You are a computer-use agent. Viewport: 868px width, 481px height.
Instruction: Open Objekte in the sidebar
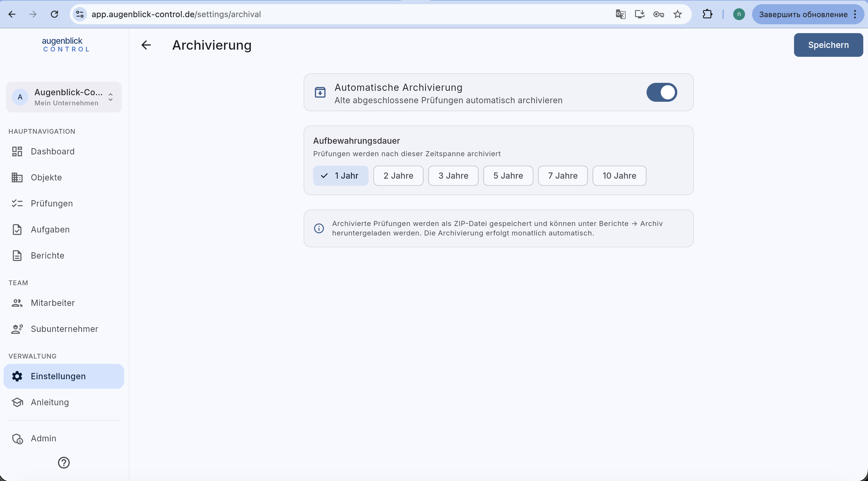tap(64, 177)
